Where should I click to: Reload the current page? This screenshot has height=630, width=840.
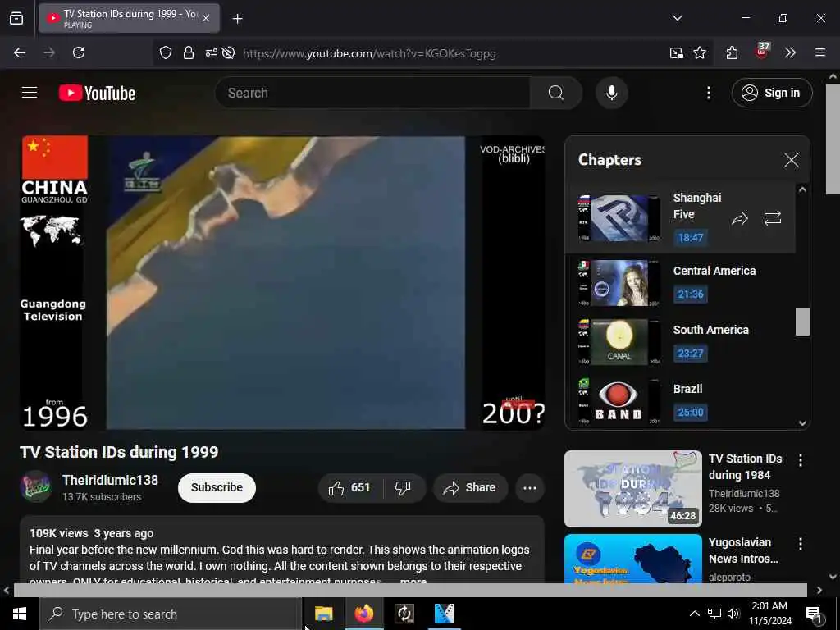pyautogui.click(x=79, y=52)
